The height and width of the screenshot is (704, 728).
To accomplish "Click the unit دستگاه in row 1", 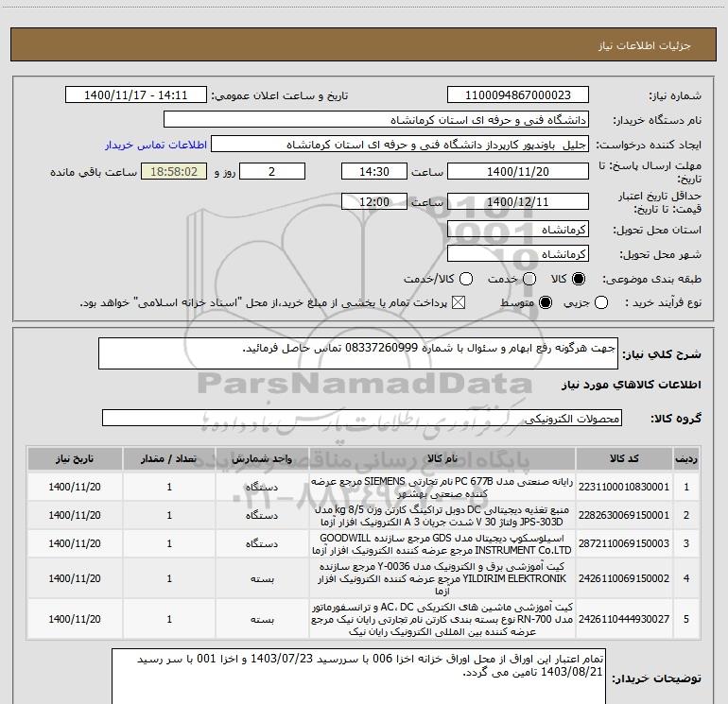I will click(262, 487).
